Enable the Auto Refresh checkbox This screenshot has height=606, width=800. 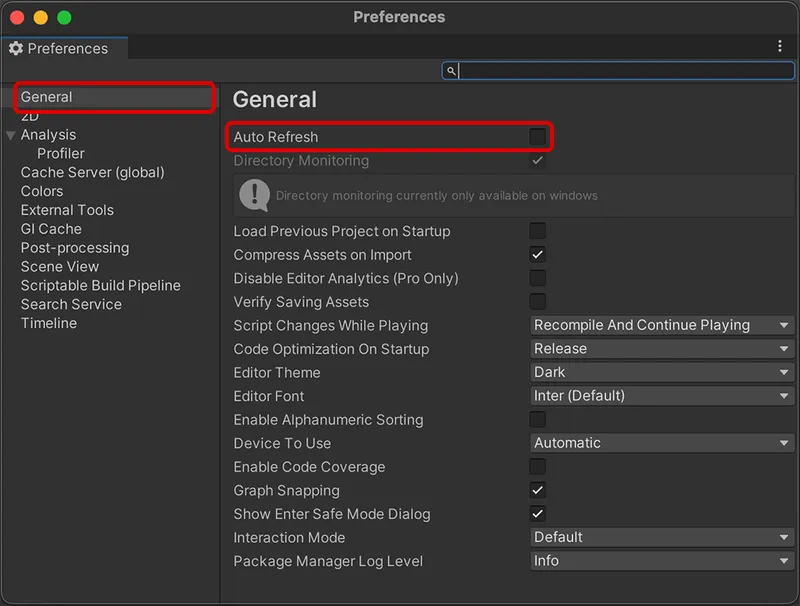click(538, 136)
